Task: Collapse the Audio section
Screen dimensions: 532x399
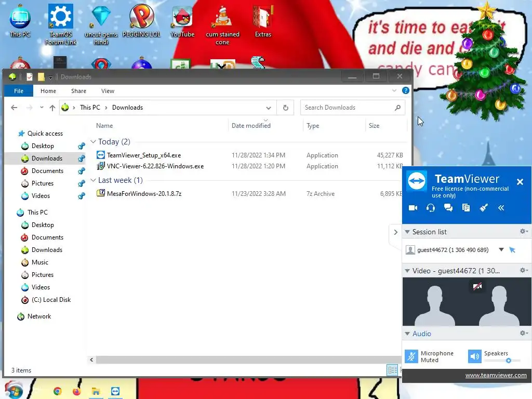Action: coord(407,334)
